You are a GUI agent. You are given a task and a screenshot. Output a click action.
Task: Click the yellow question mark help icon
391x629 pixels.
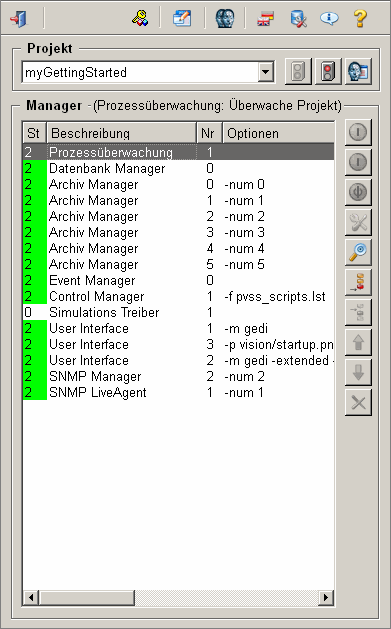[360, 18]
